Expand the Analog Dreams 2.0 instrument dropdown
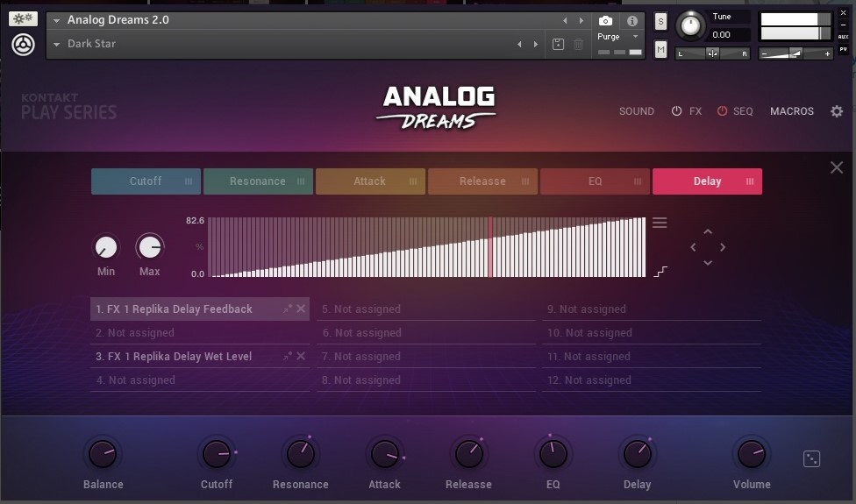 point(56,21)
